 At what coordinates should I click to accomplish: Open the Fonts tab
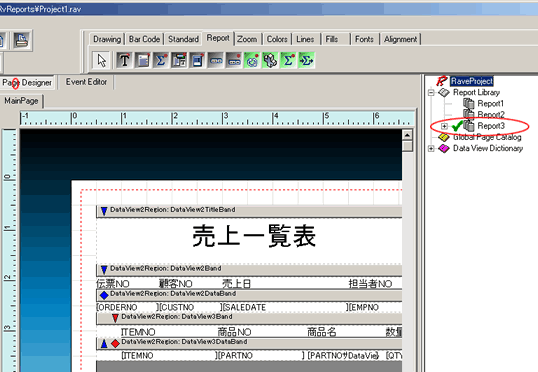[364, 39]
